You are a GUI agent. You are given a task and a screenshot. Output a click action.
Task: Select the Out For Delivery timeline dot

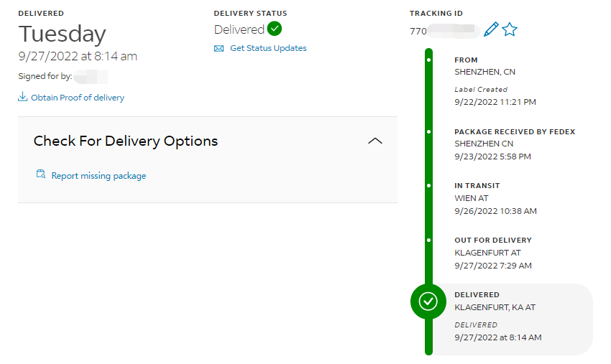[x=429, y=240]
